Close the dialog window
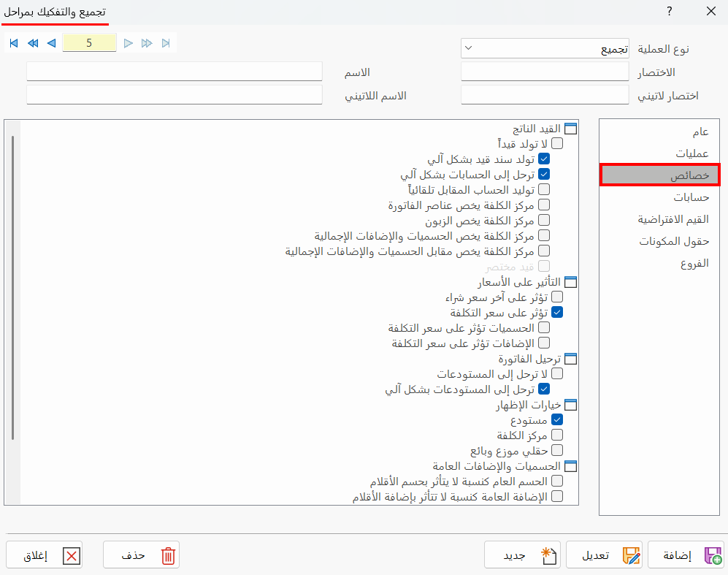This screenshot has width=728, height=575. coord(710,11)
